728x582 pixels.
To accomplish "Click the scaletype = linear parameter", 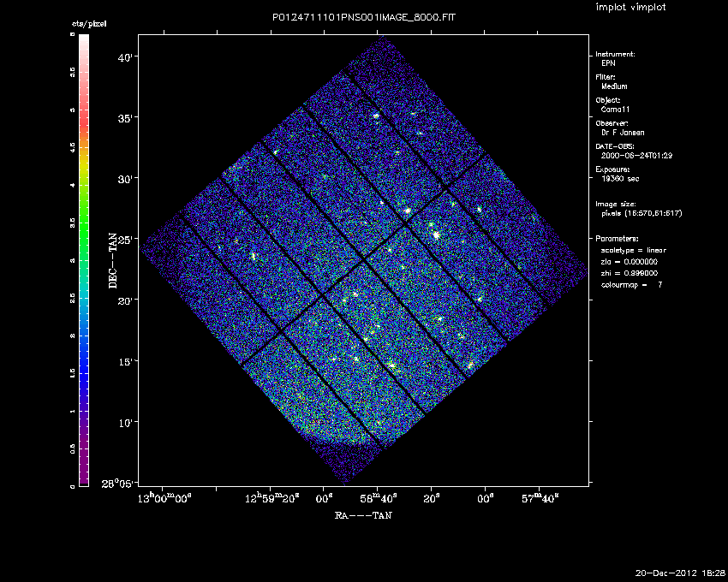I will click(x=633, y=250).
